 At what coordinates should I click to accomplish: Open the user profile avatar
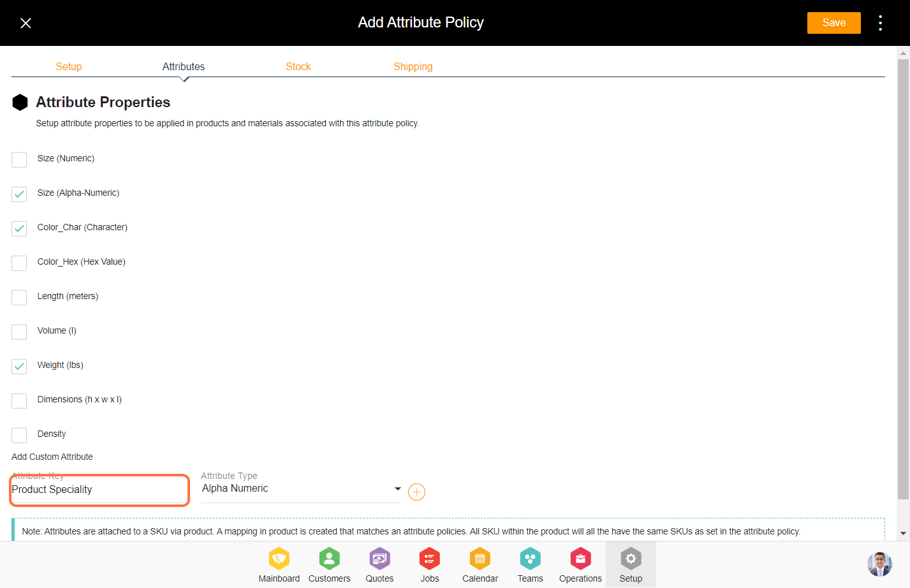coord(879,564)
